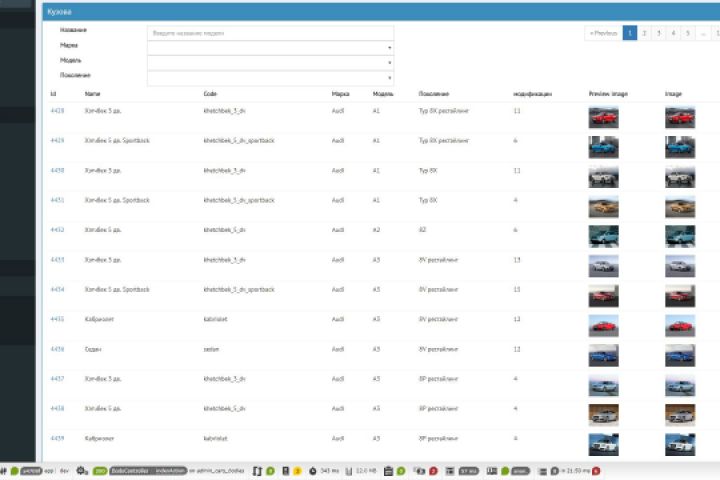The width and height of the screenshot is (720, 480).
Task: Click the Name column header
Action: tap(92, 94)
